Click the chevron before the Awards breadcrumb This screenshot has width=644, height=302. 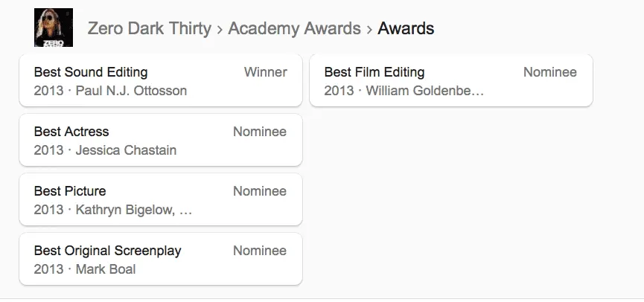[x=369, y=30]
